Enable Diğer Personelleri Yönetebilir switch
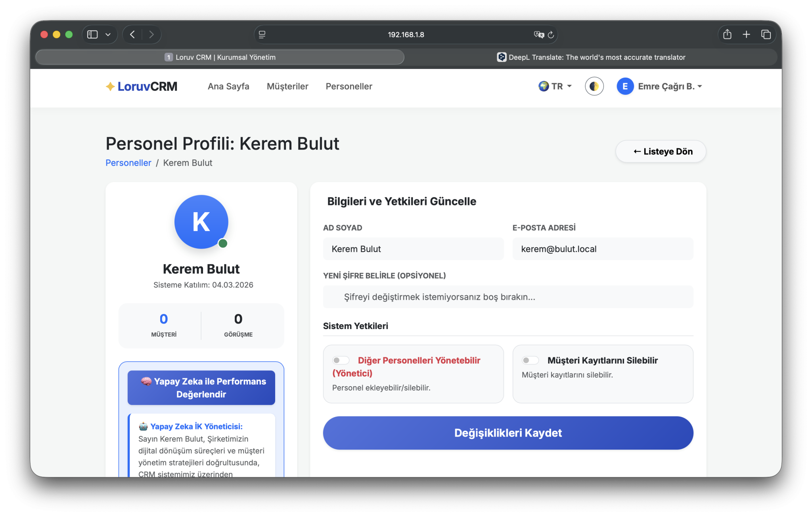The width and height of the screenshot is (812, 517). [x=341, y=360]
